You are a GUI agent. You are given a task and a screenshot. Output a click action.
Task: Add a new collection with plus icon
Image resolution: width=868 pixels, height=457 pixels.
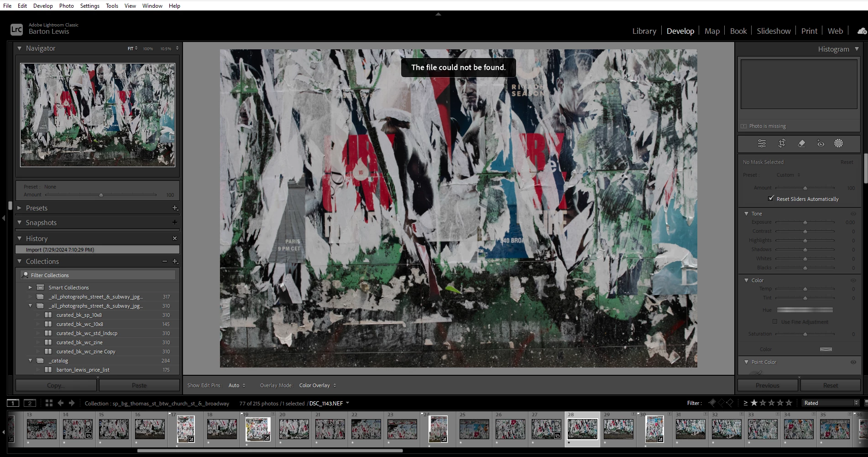coord(175,261)
